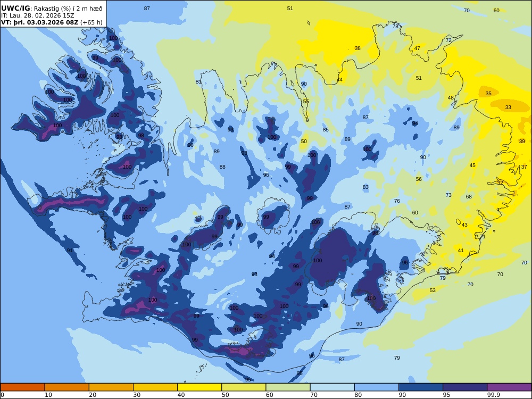Click the 0 legend tick label
Image resolution: width=532 pixels, height=399 pixels.
(x=2, y=395)
